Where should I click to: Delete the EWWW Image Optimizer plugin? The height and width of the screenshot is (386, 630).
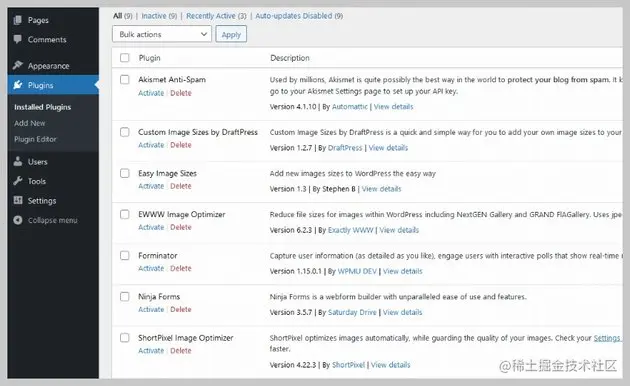coord(181,227)
